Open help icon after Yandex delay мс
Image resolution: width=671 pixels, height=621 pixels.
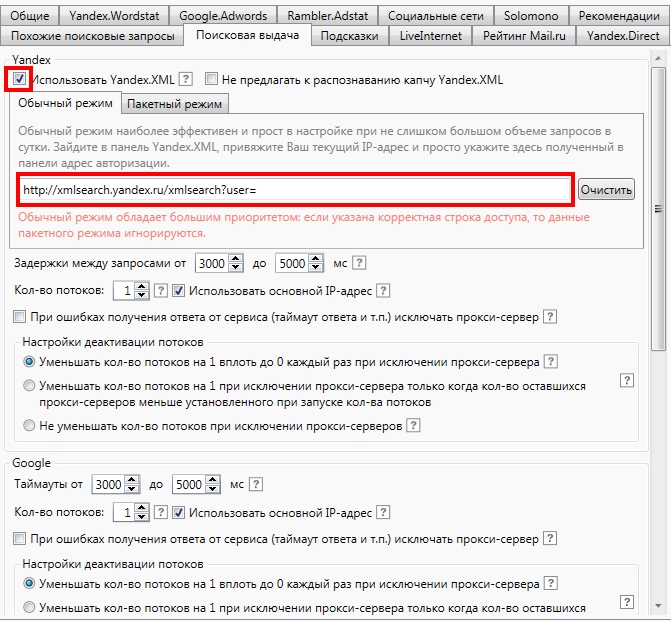[359, 263]
